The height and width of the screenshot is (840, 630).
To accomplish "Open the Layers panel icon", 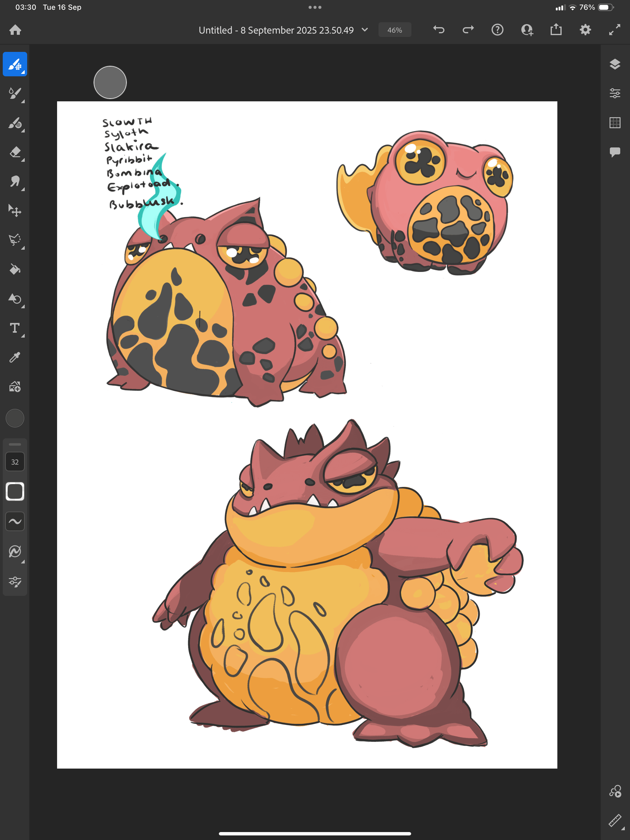I will 614,64.
